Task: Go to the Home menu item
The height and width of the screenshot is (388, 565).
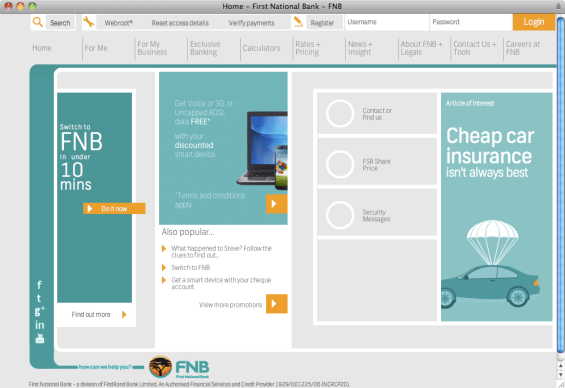Action: tap(42, 48)
